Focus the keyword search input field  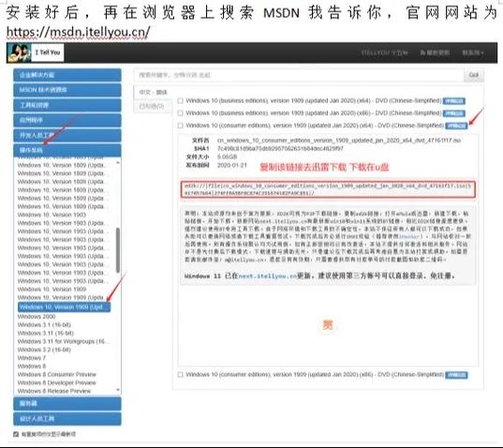pyautogui.click(x=299, y=75)
